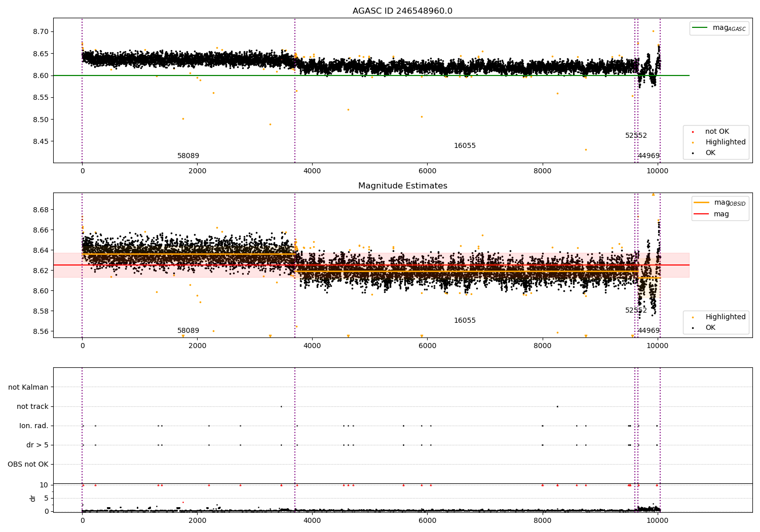Click obsid label 44969 in the Magnitude Estimates plot

pos(649,331)
